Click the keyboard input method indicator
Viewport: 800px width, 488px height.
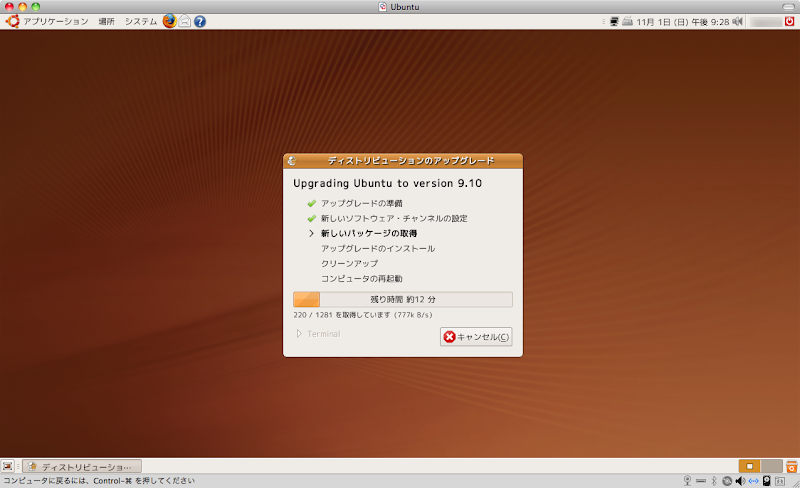[x=628, y=21]
